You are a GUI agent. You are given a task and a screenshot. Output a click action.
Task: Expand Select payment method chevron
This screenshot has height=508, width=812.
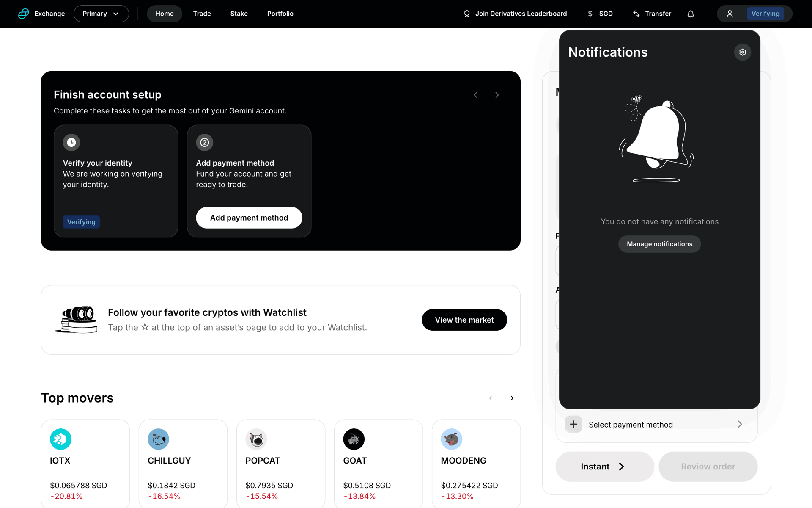click(740, 424)
